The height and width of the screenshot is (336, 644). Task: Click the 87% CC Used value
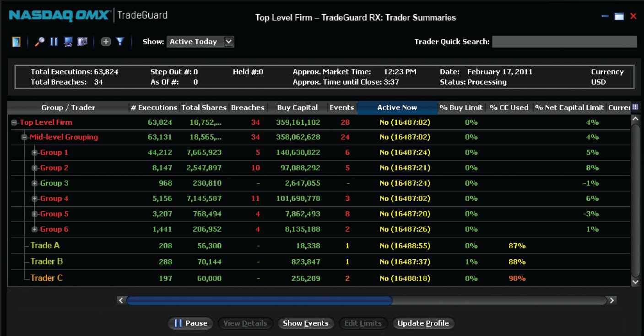(517, 246)
